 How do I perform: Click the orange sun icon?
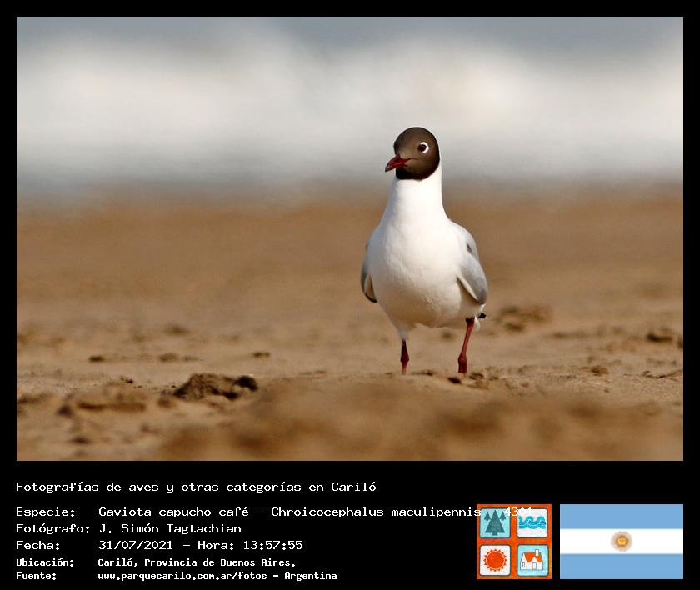click(495, 560)
